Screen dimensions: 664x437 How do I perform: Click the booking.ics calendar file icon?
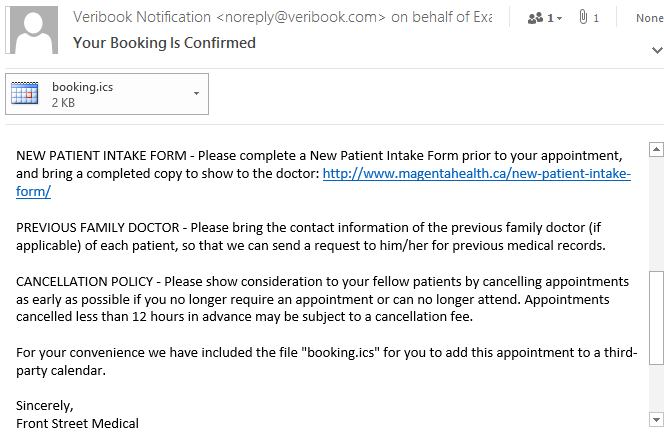coord(25,94)
